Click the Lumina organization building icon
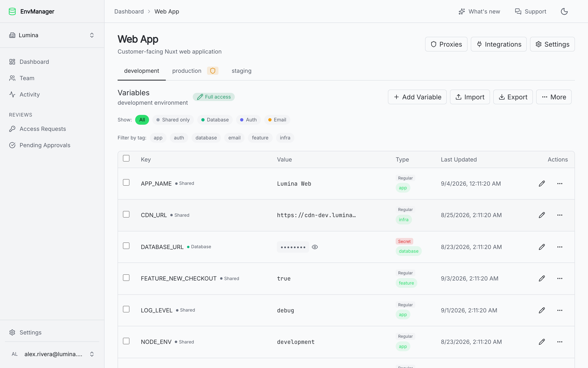Screen dimensions: 588x368 coord(12,35)
